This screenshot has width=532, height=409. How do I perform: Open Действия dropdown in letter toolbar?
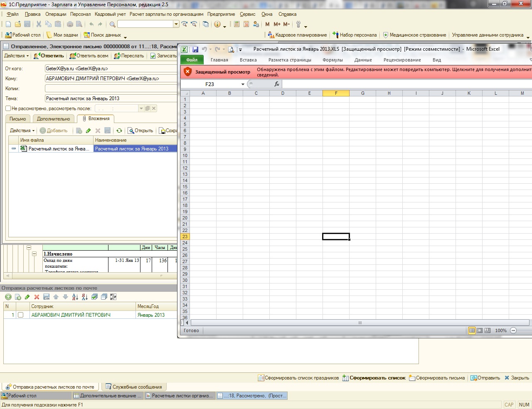click(x=17, y=56)
